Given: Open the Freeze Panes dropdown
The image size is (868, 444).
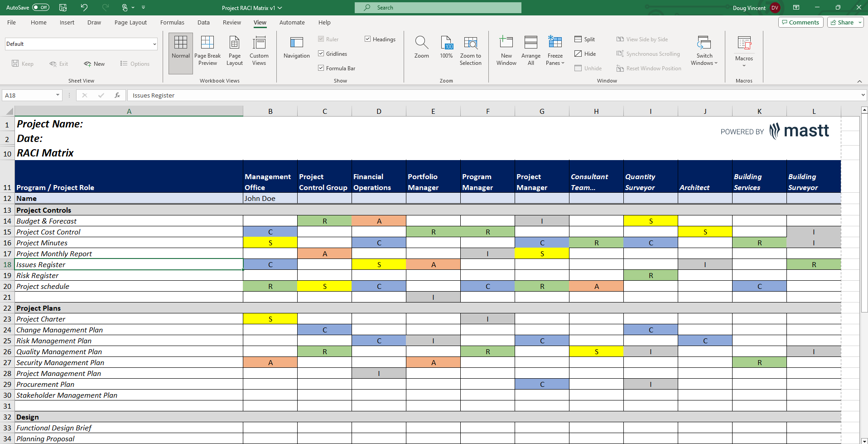Looking at the screenshot, I should pyautogui.click(x=555, y=50).
